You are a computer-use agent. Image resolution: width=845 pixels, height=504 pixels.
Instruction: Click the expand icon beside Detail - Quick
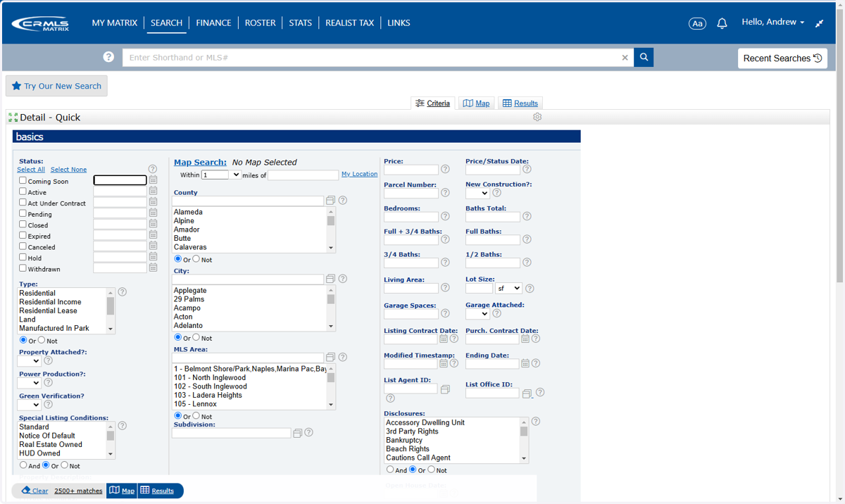tap(13, 118)
